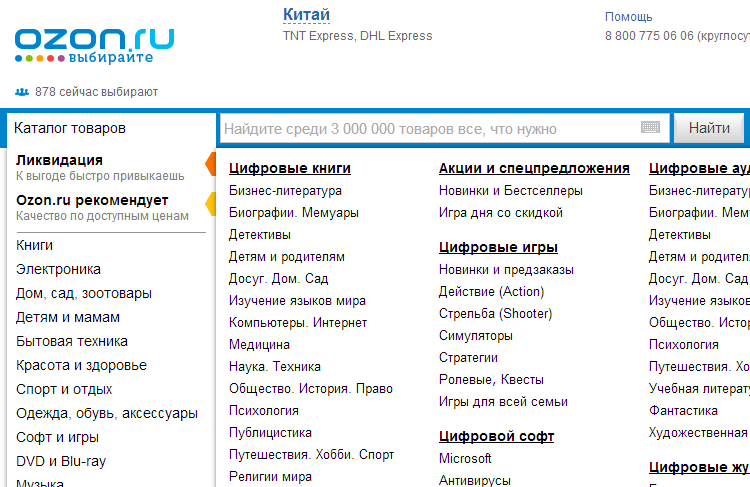The width and height of the screenshot is (750, 487).
Task: Open Биографии. Мемуары under Цифровые книги
Action: [x=294, y=212]
